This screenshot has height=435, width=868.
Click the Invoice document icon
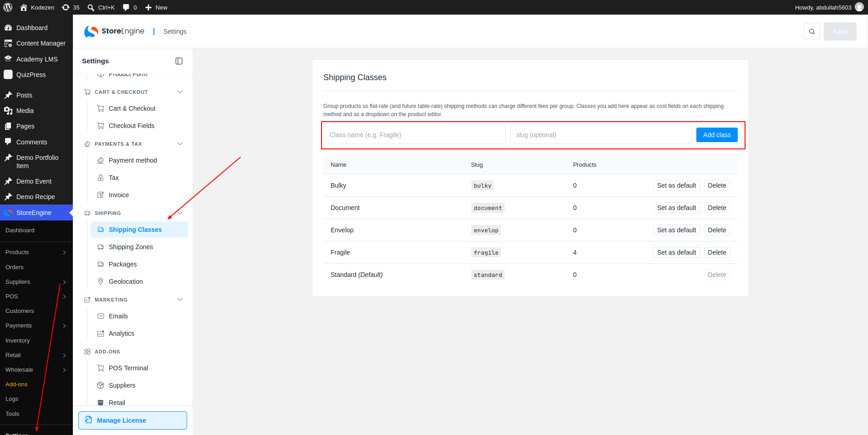click(101, 195)
